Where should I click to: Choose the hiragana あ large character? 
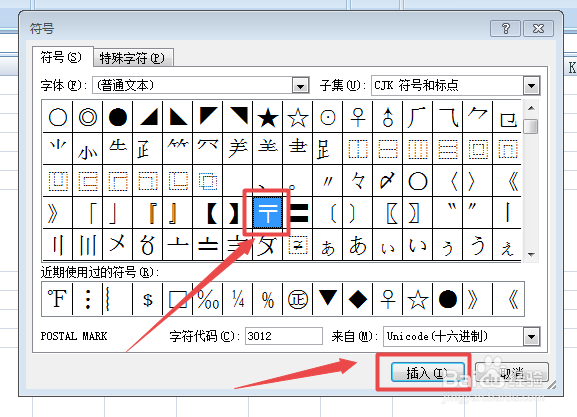[358, 245]
